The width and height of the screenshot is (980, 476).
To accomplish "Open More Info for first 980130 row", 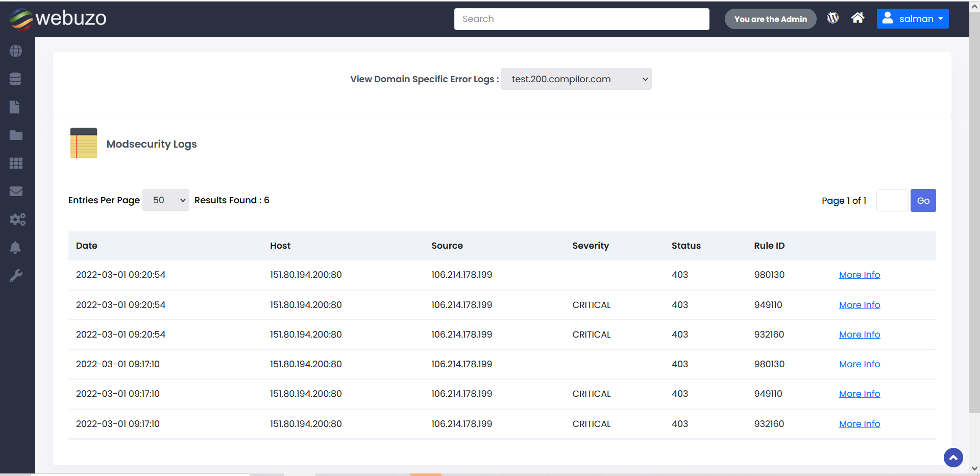I will [860, 275].
